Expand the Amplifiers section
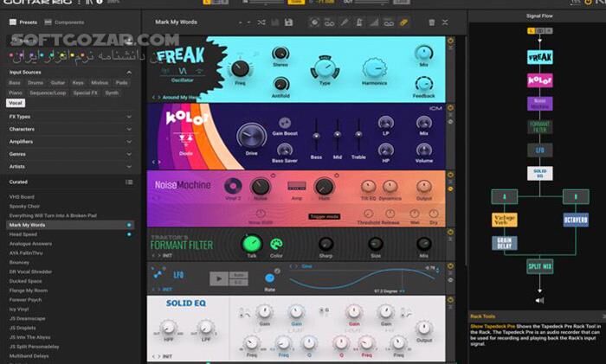 point(129,142)
